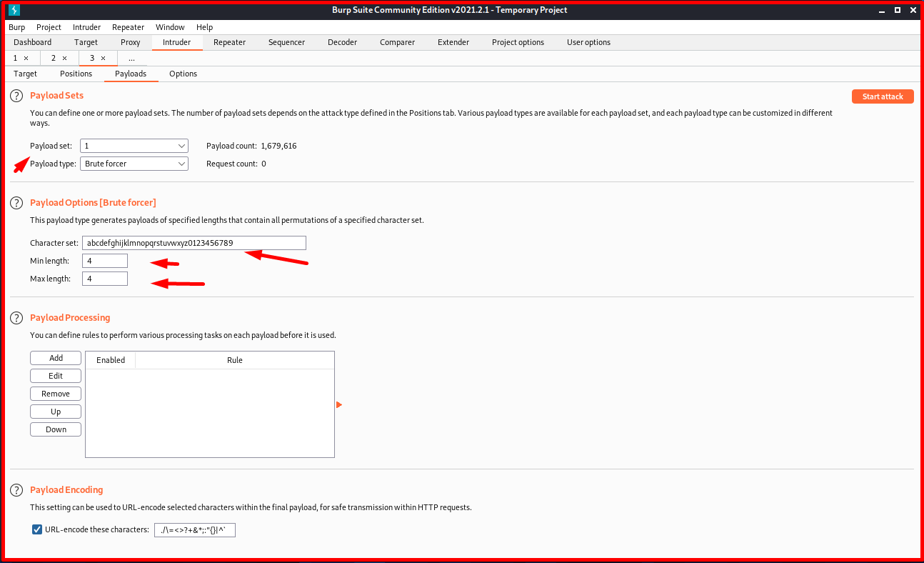
Task: Close Intruder attack tab 2
Action: pyautogui.click(x=64, y=59)
